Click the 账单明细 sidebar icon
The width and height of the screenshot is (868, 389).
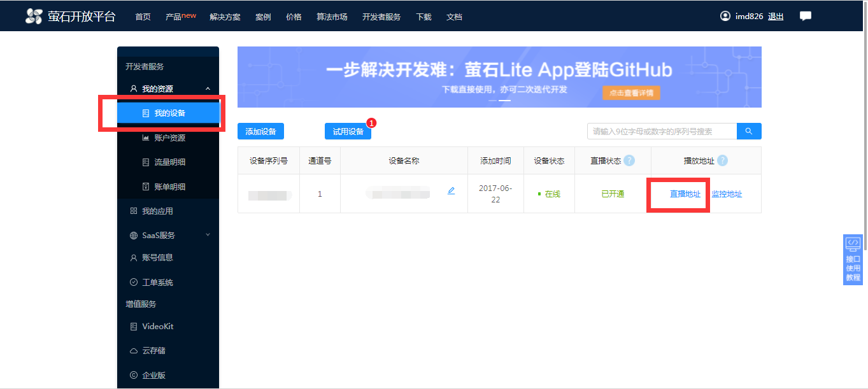coord(145,187)
